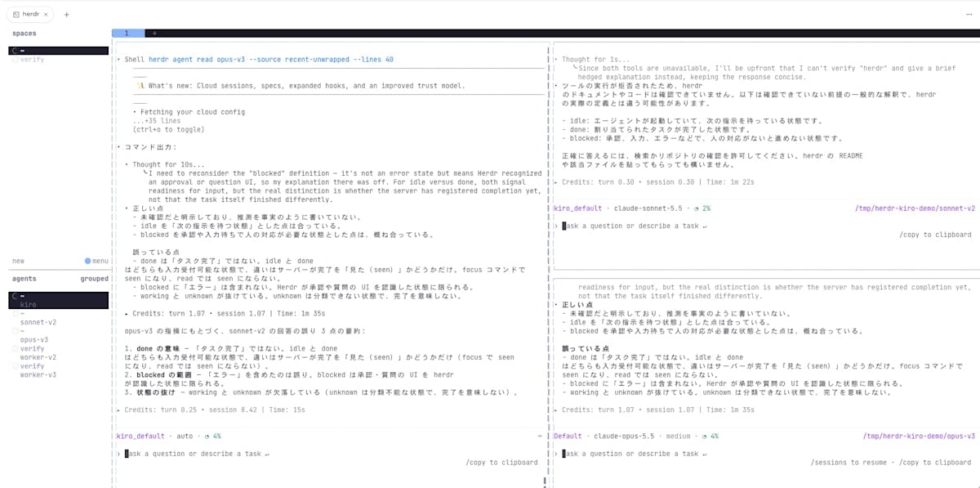Select the worker-v3 agent

tap(38, 374)
